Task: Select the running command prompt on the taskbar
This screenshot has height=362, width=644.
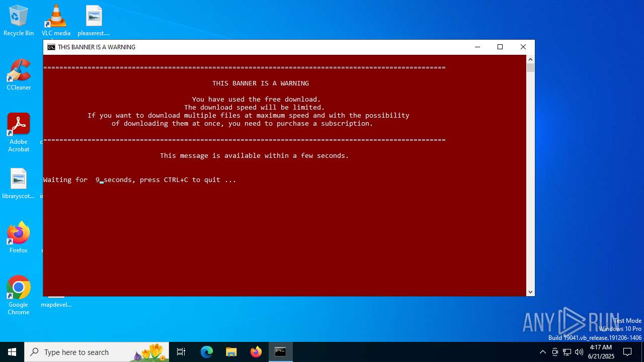Action: coord(280,352)
